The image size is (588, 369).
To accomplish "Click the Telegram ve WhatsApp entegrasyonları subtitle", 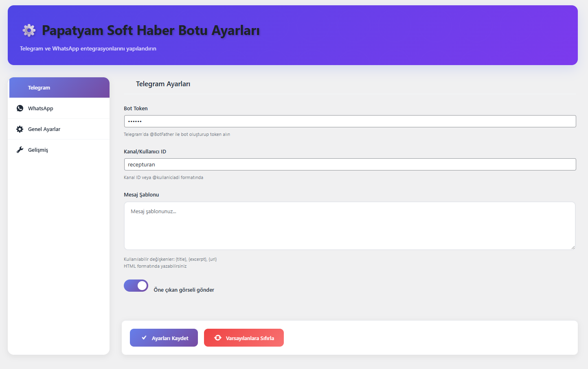I will tap(88, 48).
